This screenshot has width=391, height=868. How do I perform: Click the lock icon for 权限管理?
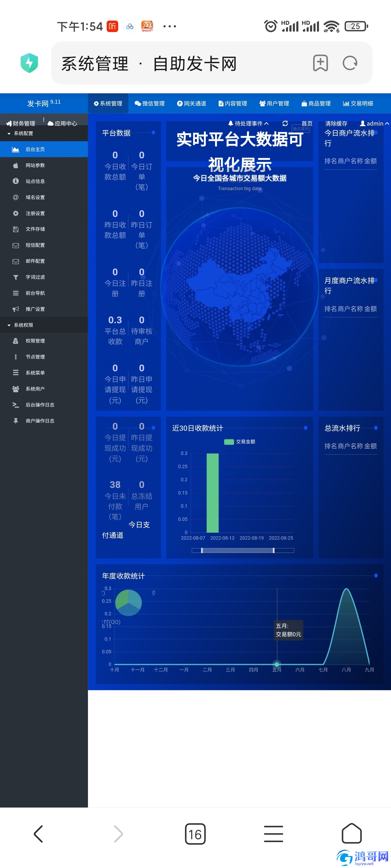[15, 341]
